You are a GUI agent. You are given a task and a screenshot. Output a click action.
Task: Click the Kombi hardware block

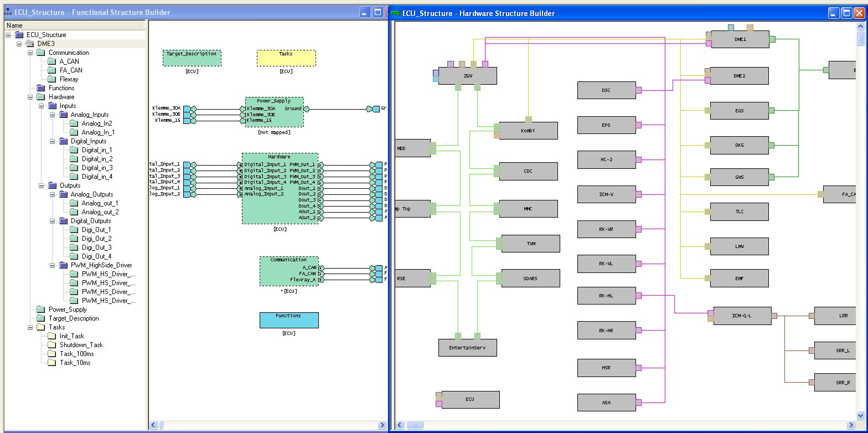tap(528, 131)
